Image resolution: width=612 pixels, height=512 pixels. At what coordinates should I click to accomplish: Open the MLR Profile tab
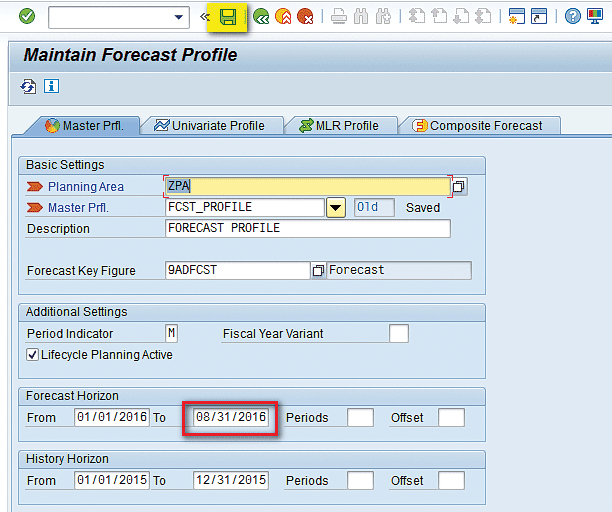[338, 126]
